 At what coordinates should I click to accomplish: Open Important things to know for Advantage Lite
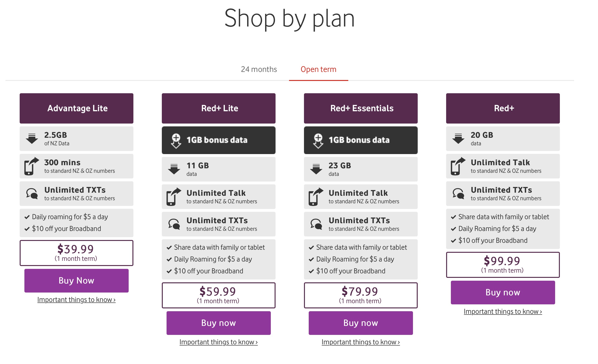pyautogui.click(x=76, y=300)
